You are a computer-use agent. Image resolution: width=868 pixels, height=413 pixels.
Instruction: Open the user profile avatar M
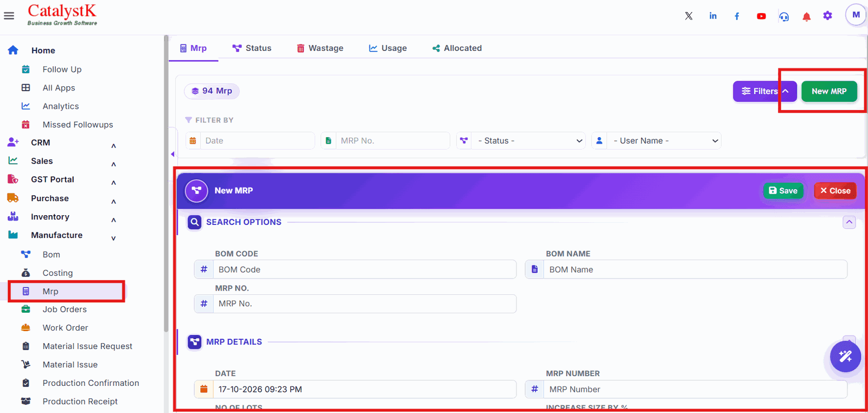(x=856, y=15)
